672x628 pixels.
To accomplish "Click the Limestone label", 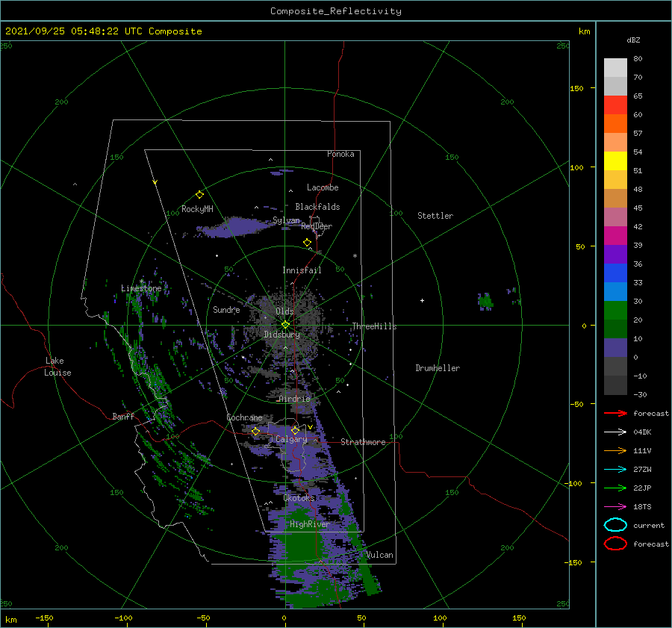I will click(141, 288).
